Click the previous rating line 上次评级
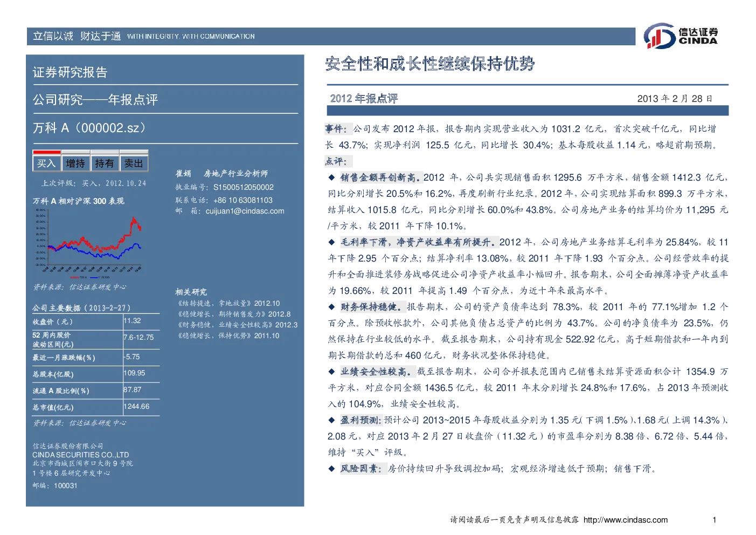 (x=94, y=183)
